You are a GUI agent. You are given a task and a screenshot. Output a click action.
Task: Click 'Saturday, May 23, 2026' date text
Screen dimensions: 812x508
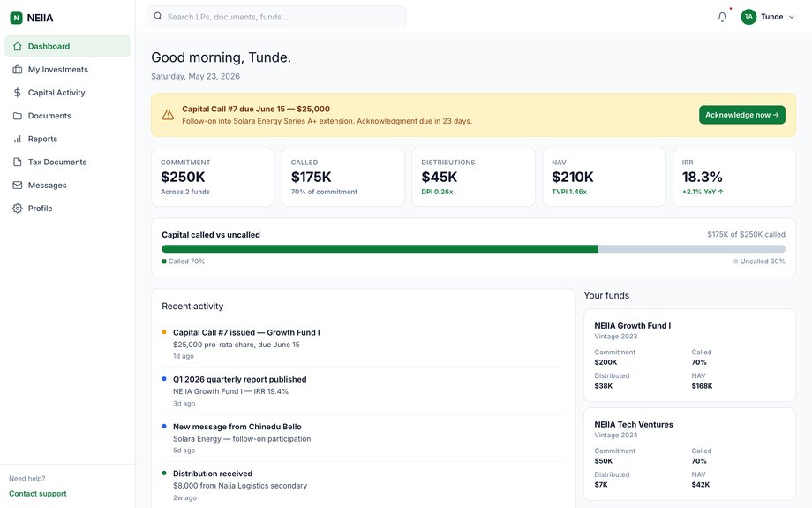[195, 76]
